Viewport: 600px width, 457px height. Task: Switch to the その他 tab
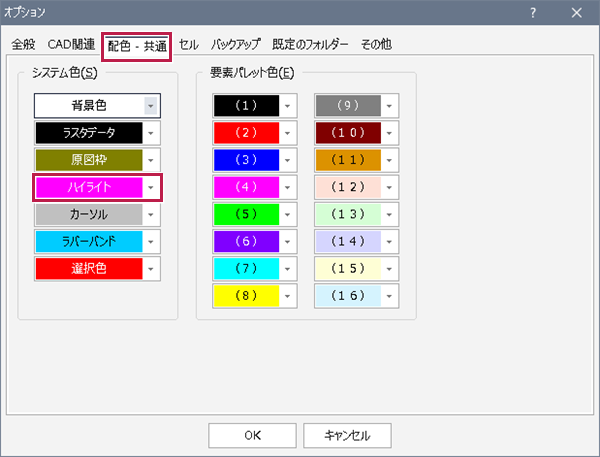(x=376, y=45)
